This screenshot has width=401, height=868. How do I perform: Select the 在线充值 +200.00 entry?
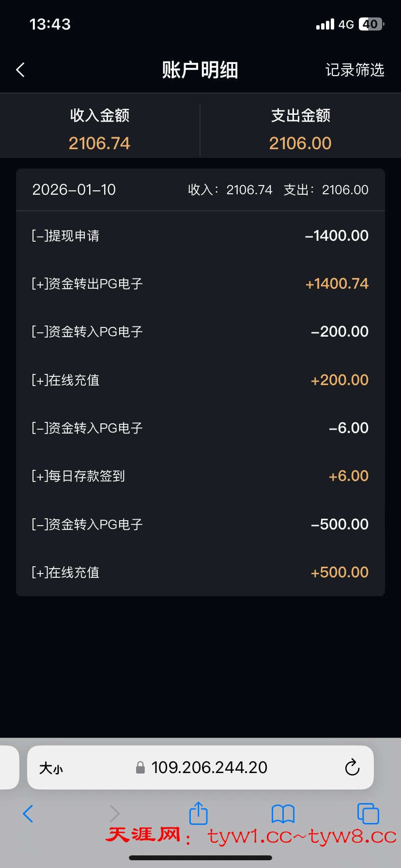pos(200,380)
